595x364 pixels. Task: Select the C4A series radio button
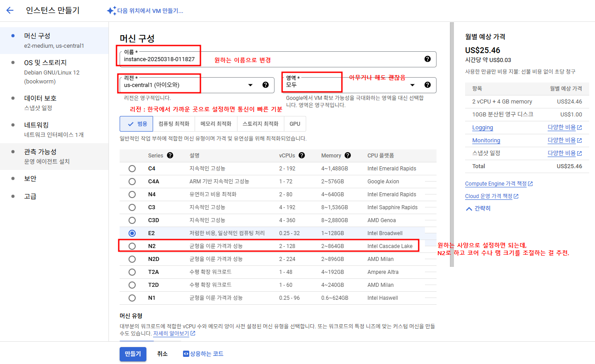tap(132, 182)
